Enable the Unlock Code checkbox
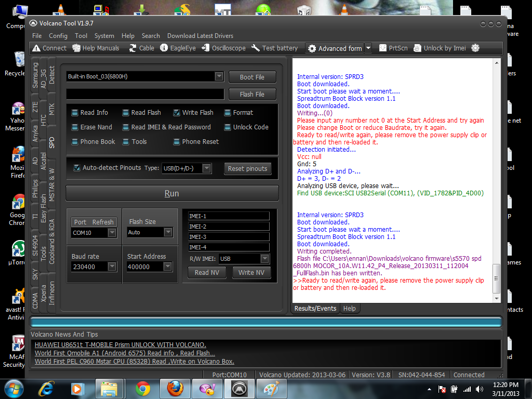 228,127
